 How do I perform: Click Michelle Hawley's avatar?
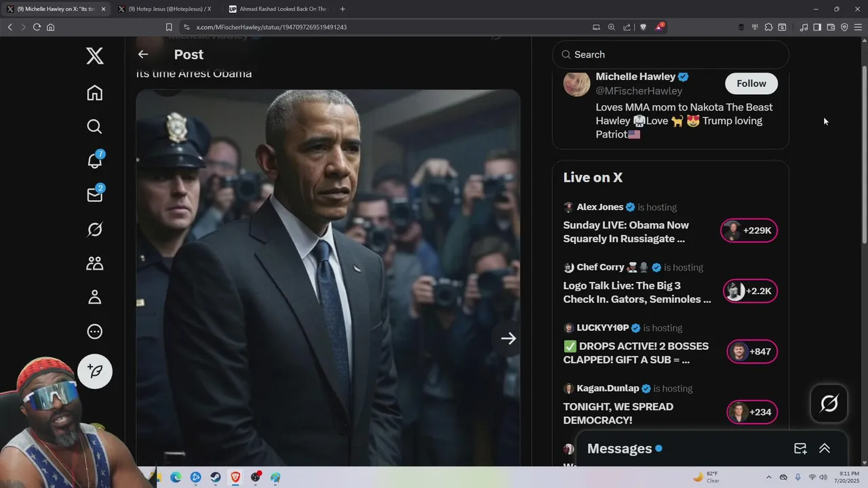576,83
